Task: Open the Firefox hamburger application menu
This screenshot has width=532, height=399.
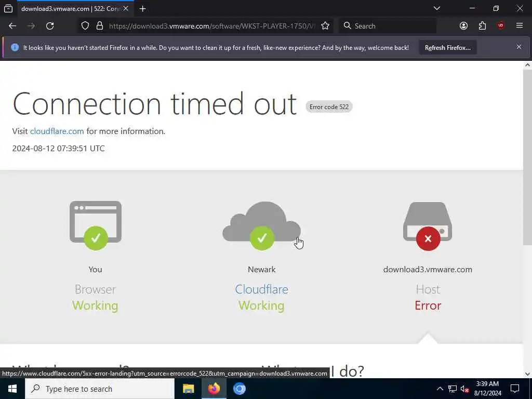Action: tap(520, 26)
